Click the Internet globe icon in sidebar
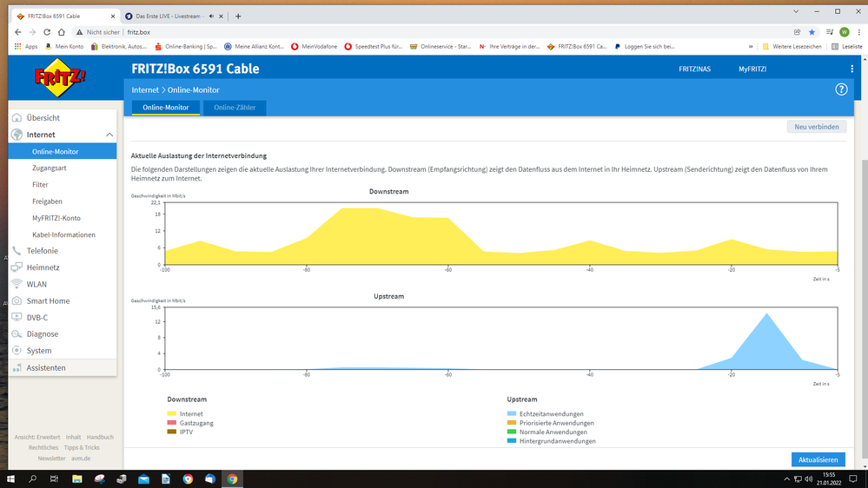This screenshot has height=488, width=868. [x=17, y=135]
